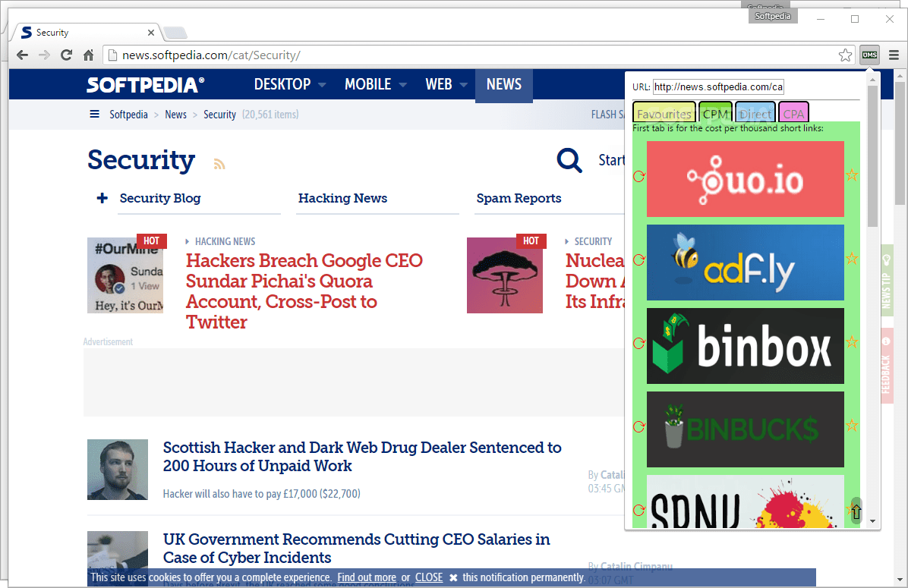Image resolution: width=908 pixels, height=588 pixels.
Task: Click refresh icon beside ouo.io
Action: point(638,177)
